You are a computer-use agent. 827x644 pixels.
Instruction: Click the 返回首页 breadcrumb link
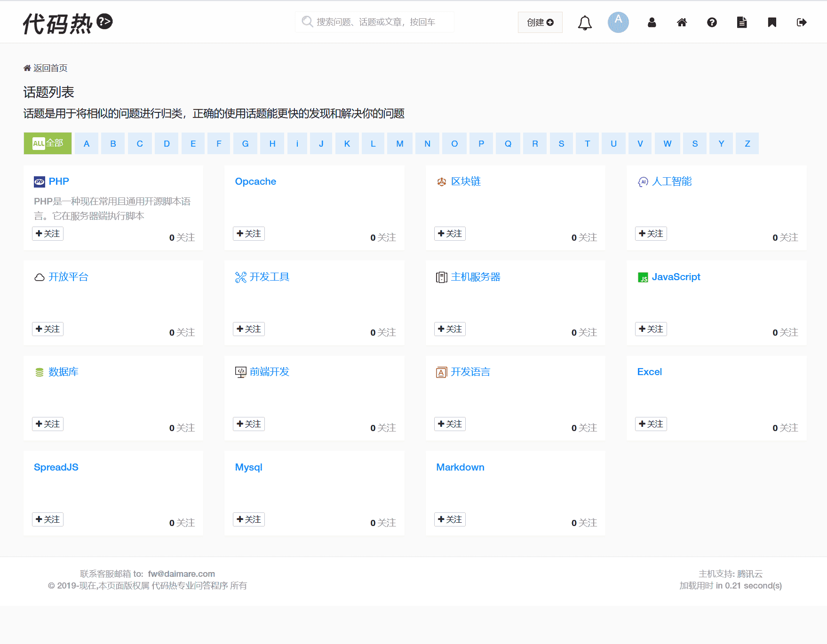click(x=50, y=68)
